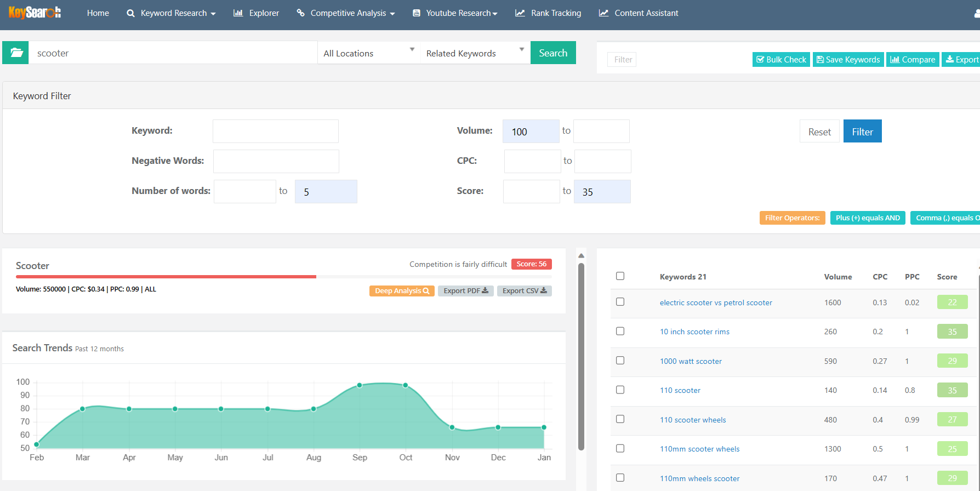980x491 pixels.
Task: Go to Content Assistant page
Action: [639, 13]
